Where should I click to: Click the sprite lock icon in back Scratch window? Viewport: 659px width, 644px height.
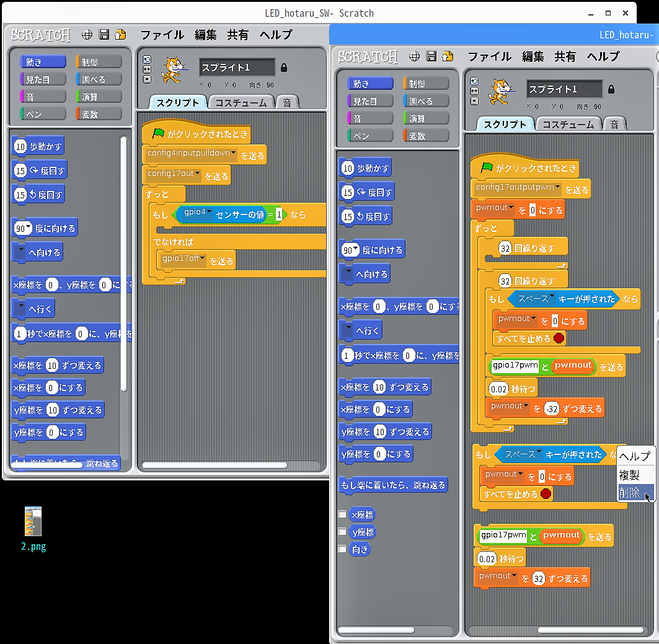[284, 68]
